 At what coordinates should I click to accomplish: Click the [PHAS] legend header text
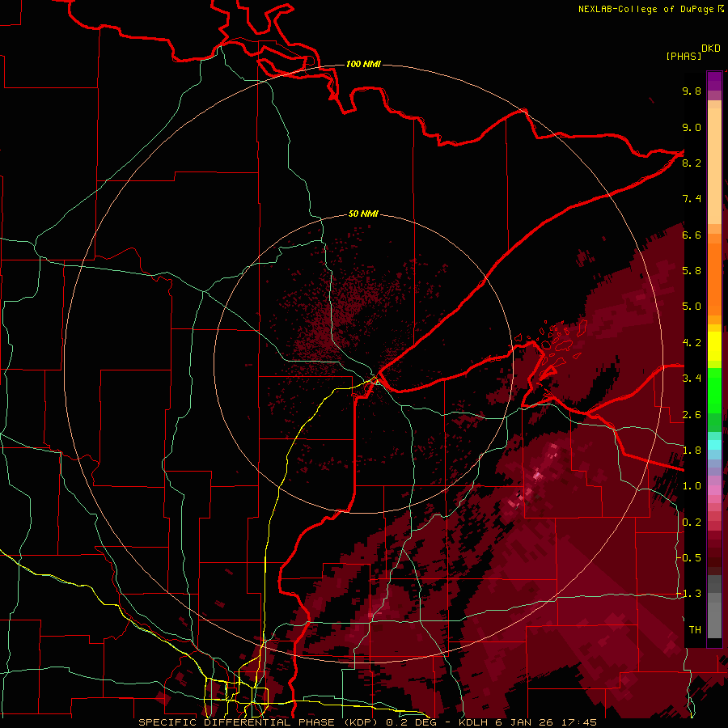pyautogui.click(x=684, y=57)
